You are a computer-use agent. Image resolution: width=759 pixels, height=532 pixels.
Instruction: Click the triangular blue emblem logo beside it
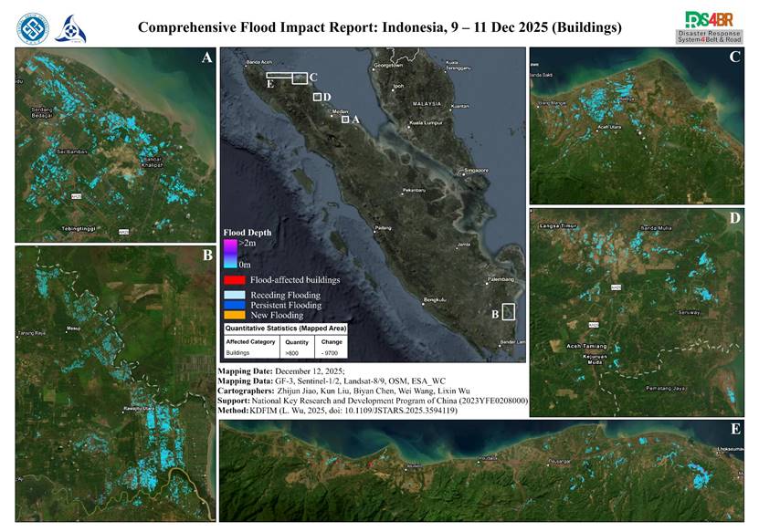[69, 27]
